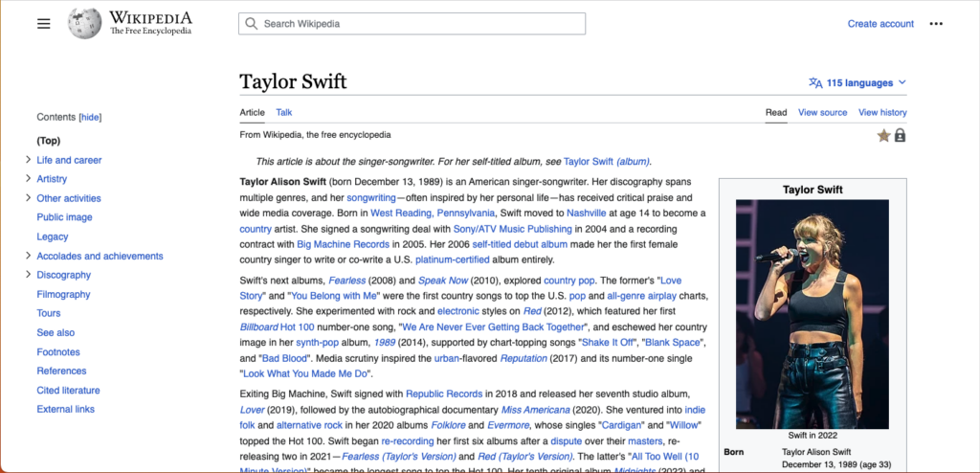
Task: Click the Wikipedia wordmark text logo
Action: tap(150, 23)
